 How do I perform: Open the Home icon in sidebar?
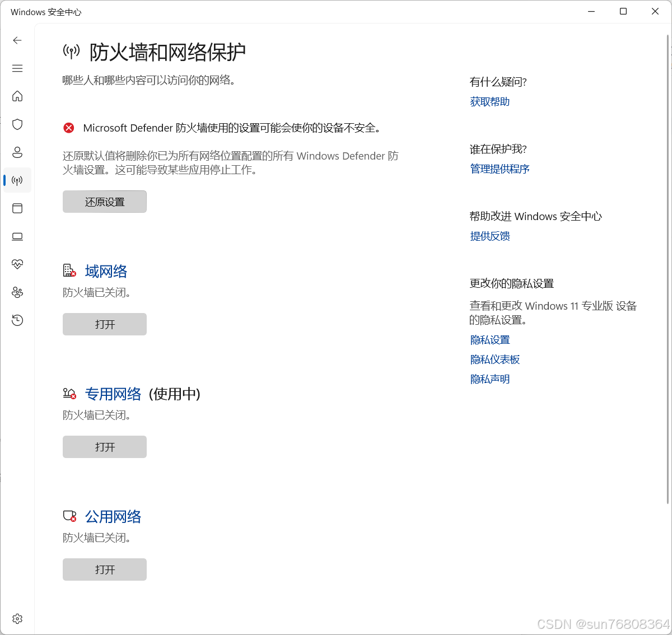click(x=17, y=96)
